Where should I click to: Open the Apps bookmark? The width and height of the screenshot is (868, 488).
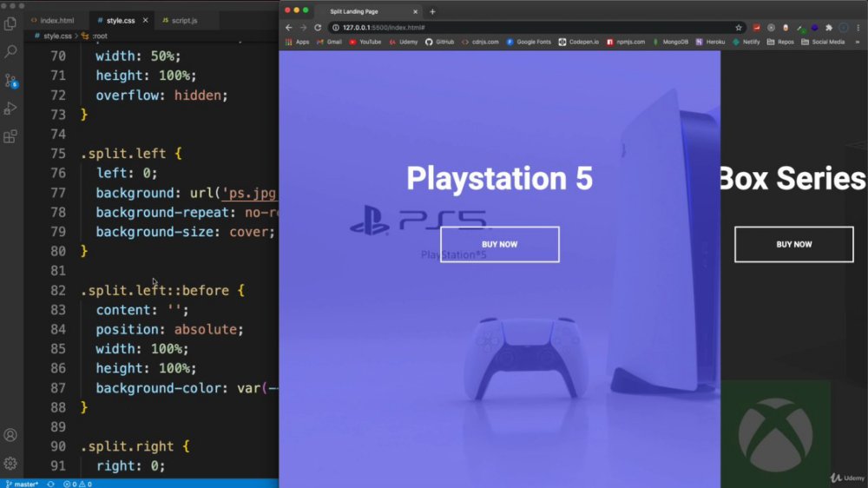click(x=297, y=42)
